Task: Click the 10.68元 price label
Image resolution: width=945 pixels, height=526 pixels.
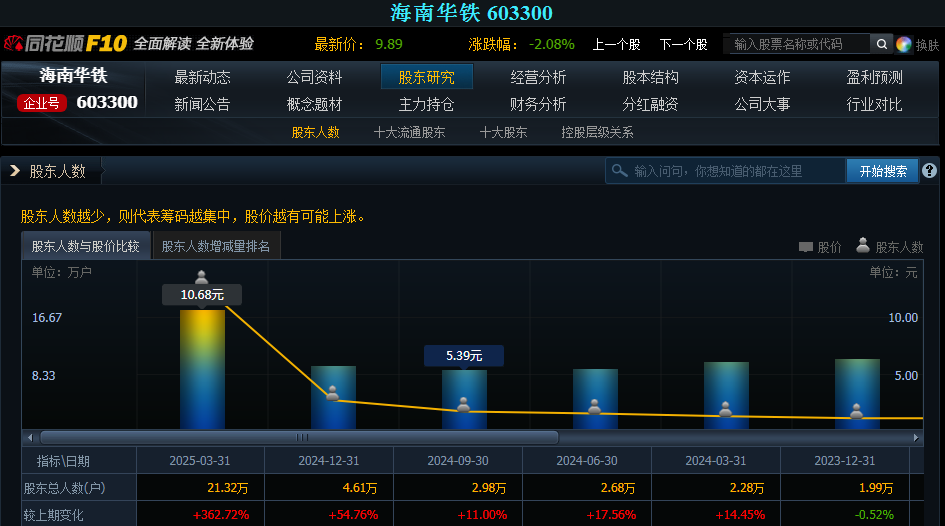Action: [202, 295]
